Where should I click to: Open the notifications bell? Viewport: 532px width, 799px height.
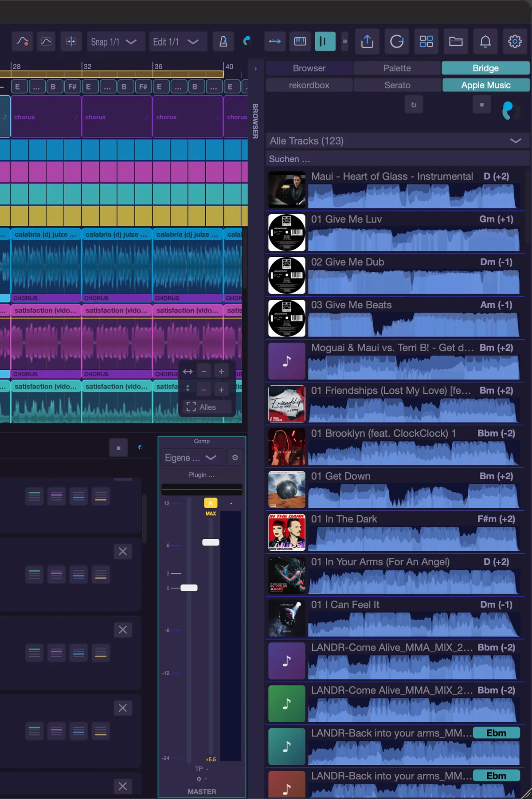pos(485,42)
